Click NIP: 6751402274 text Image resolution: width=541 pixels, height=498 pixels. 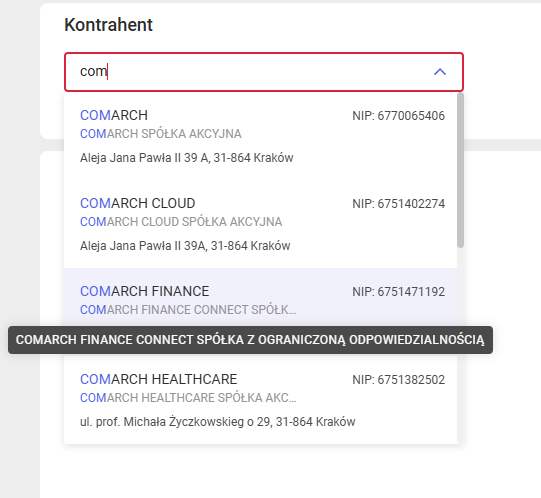tap(399, 204)
